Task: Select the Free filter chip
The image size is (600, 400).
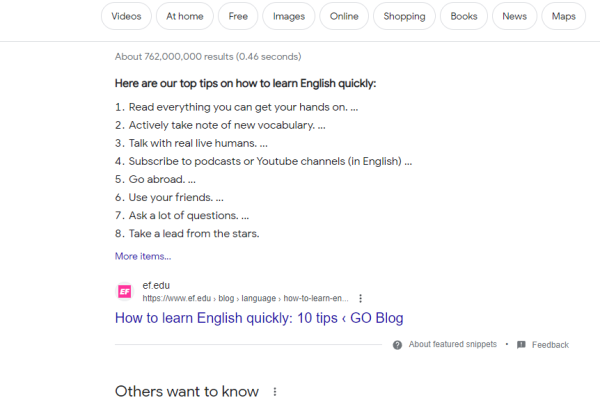Action: pos(238,16)
